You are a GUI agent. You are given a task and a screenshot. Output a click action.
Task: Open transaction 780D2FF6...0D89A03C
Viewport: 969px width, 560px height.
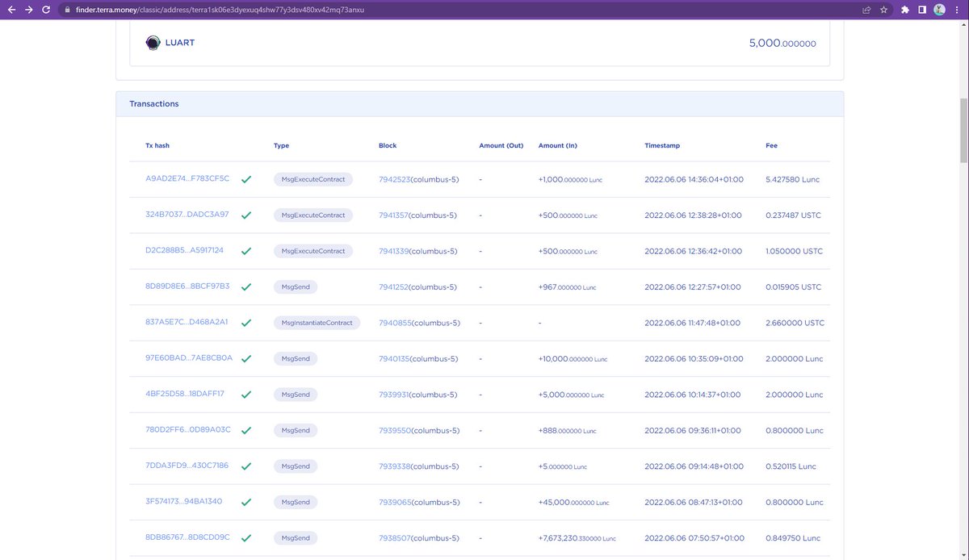pyautogui.click(x=188, y=429)
